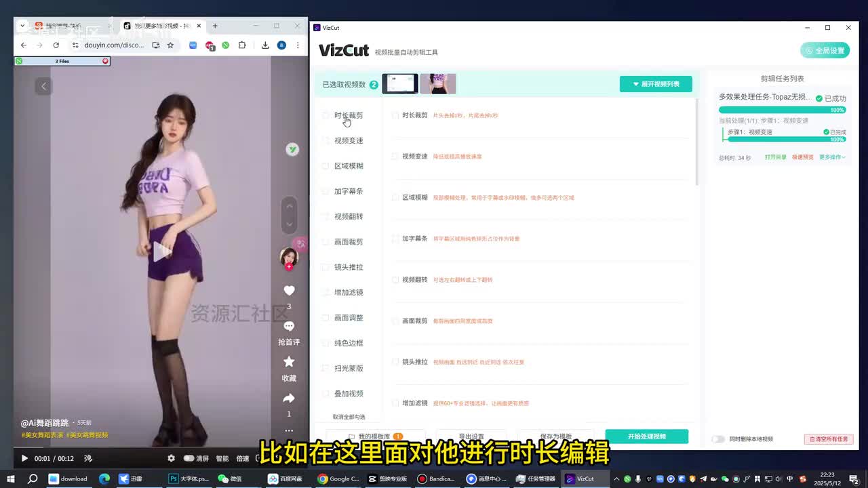Expand the video list with 展开视频列表
The image size is (868, 488).
coord(656,84)
